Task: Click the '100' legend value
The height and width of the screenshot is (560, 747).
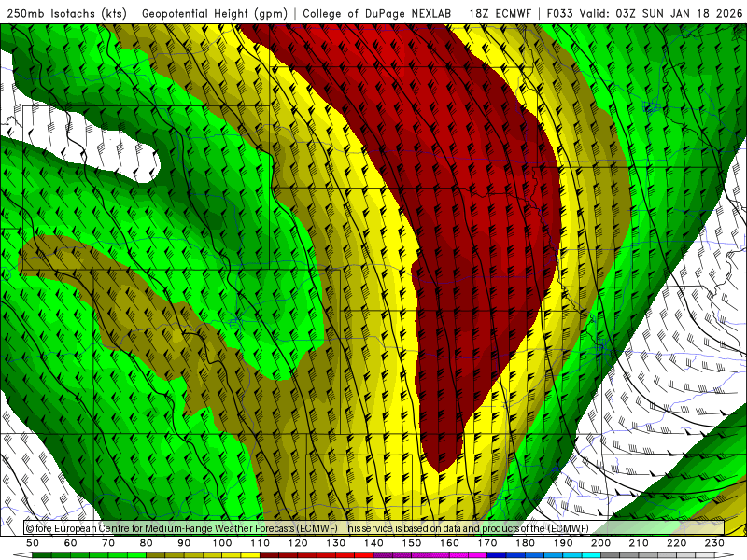Action: [222, 543]
